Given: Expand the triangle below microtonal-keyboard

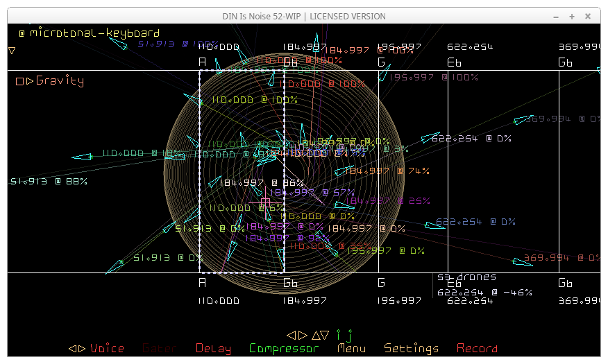Looking at the screenshot, I should (x=12, y=51).
